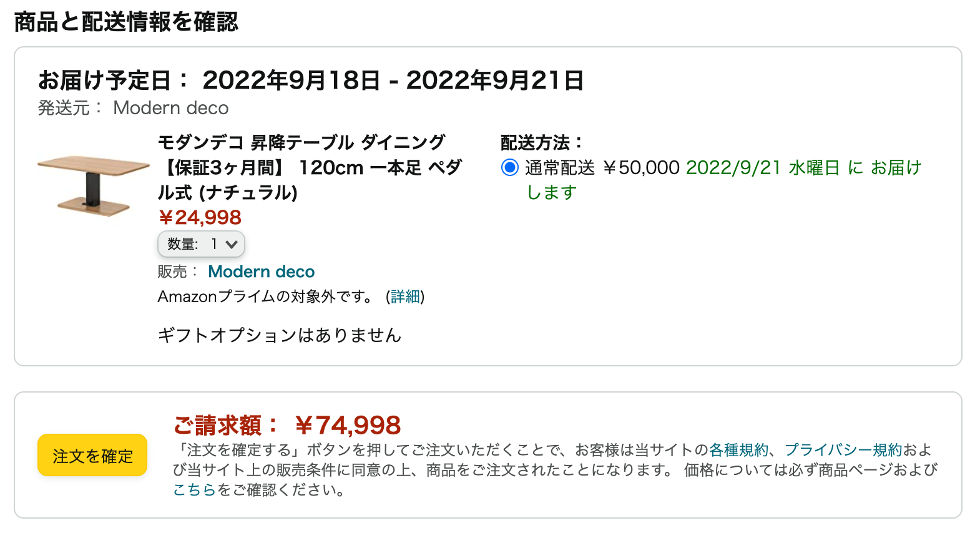Screen dimensions: 980x533
Task: Click the Amazonプライムの対象外です notice text
Action: click(x=265, y=296)
